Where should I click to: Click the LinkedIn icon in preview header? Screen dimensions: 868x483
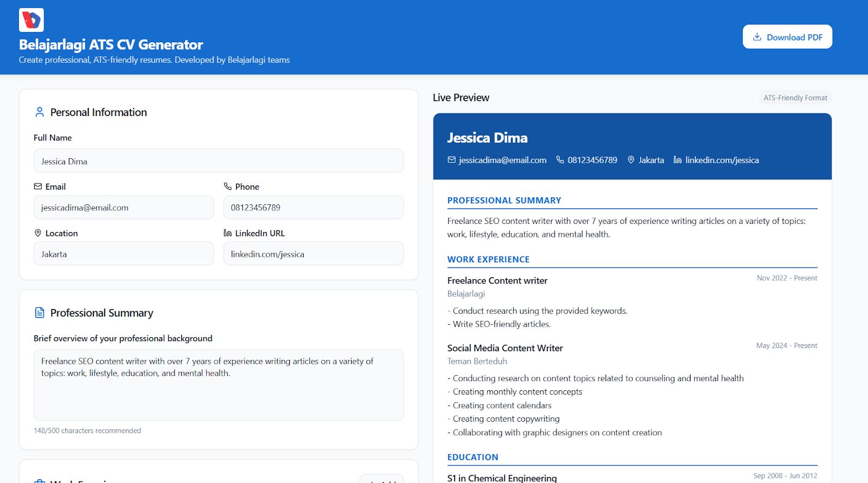tap(678, 160)
